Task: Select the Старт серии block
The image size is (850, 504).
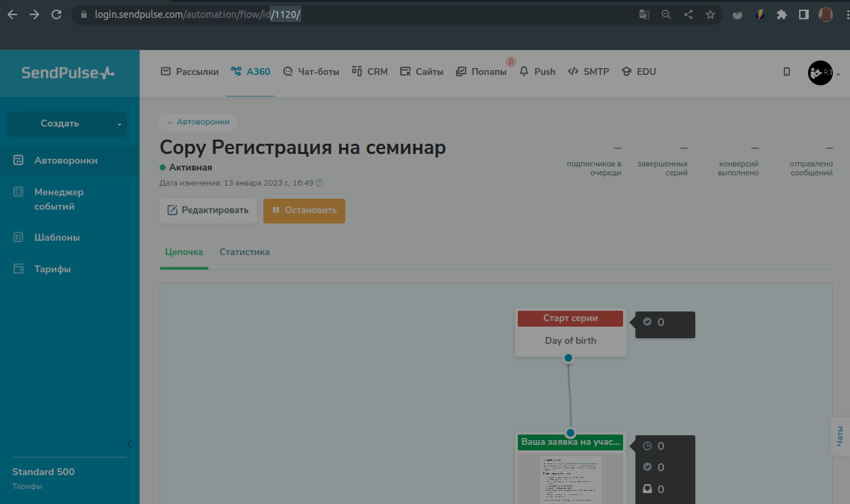Action: click(570, 333)
